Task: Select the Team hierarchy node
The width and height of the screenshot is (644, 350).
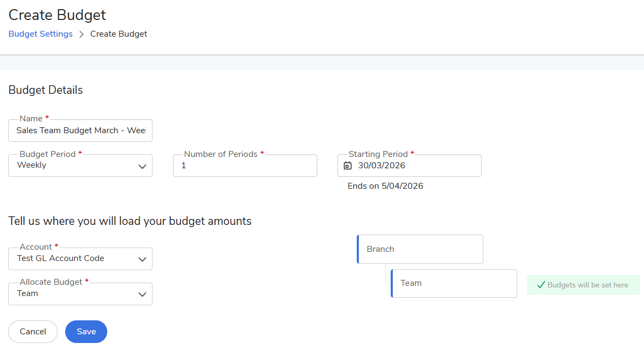Action: [454, 283]
